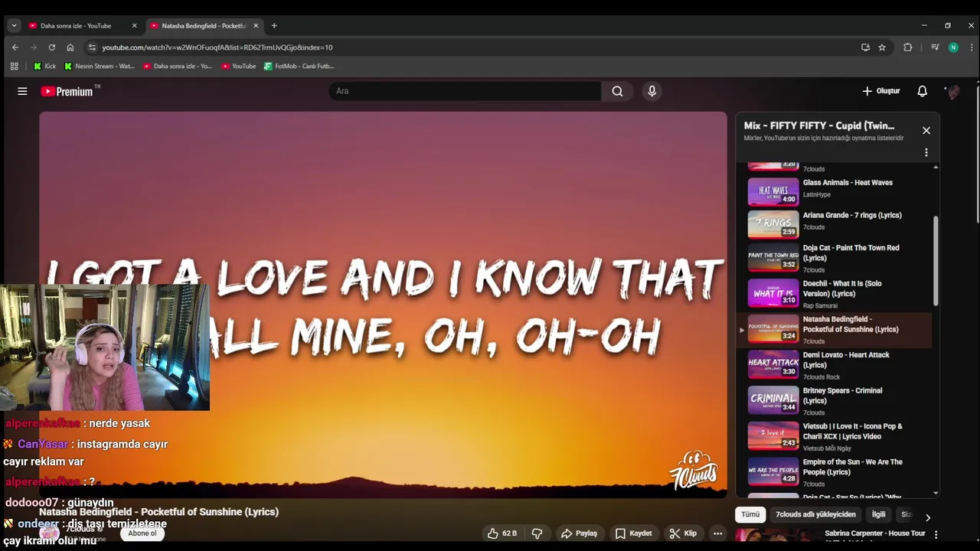Show more filter chips with right arrow
Image resolution: width=980 pixels, height=551 pixels.
928,517
